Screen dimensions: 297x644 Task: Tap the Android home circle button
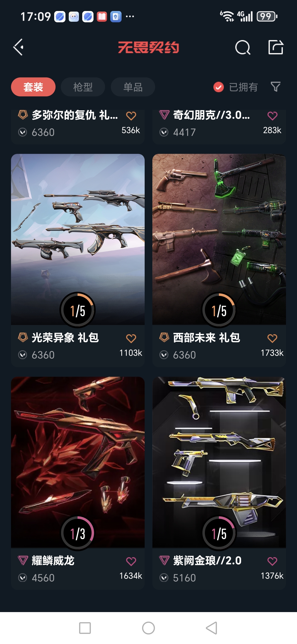(x=148, y=628)
